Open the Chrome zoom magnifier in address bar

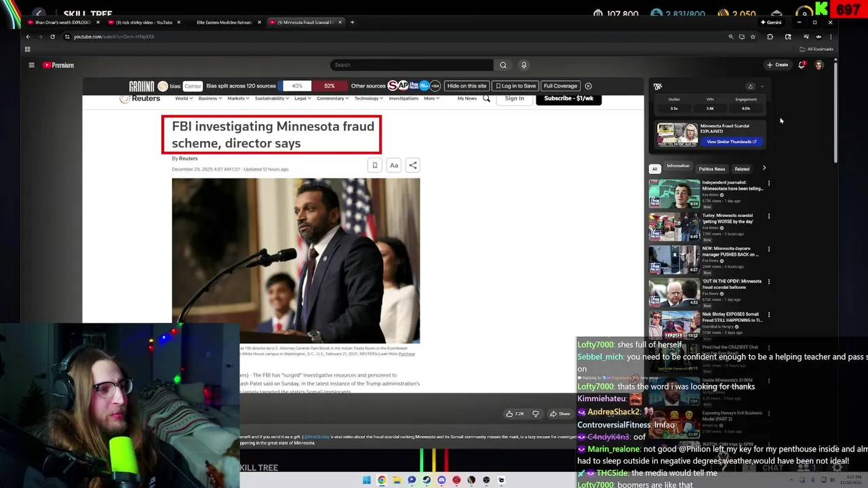pyautogui.click(x=730, y=37)
